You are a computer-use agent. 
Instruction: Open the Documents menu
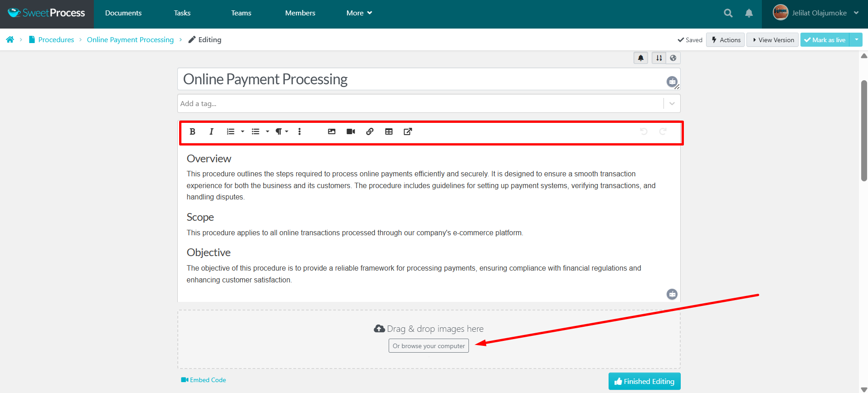(123, 13)
